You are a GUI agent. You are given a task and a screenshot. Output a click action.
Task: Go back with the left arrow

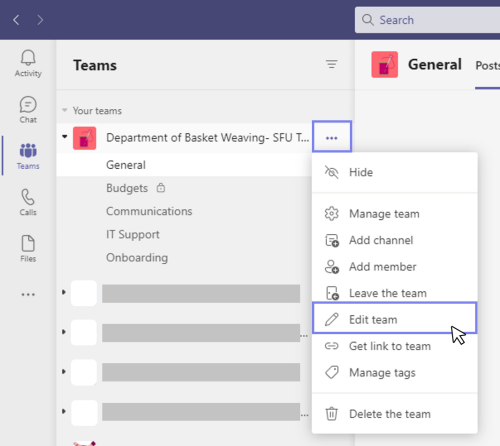(16, 20)
